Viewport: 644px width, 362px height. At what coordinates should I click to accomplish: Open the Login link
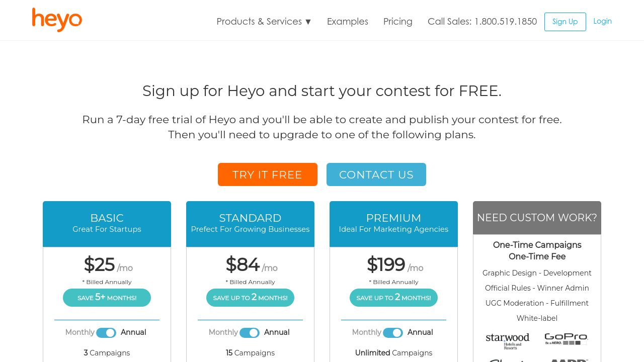tap(602, 21)
